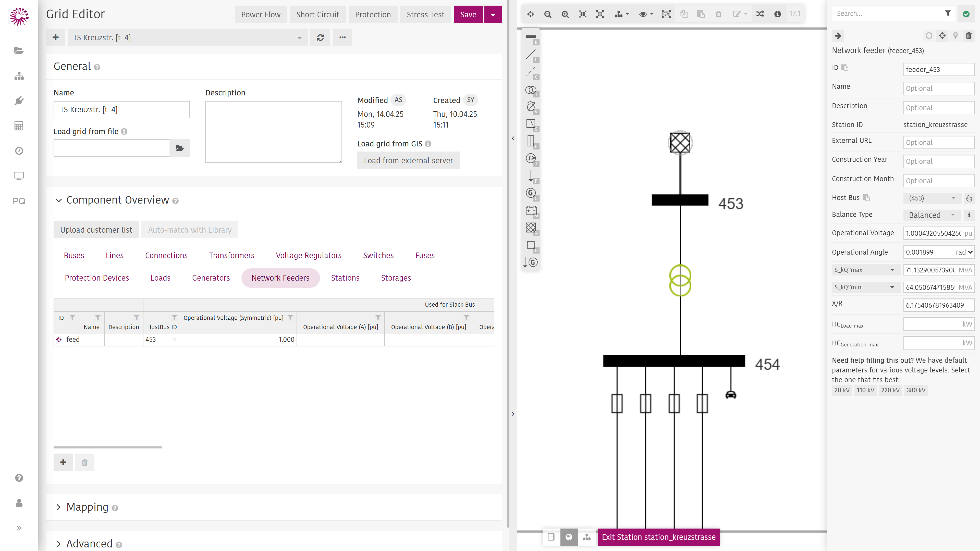Click Exit Station station_kreuzstrasse button
The image size is (980, 551).
[x=658, y=537]
